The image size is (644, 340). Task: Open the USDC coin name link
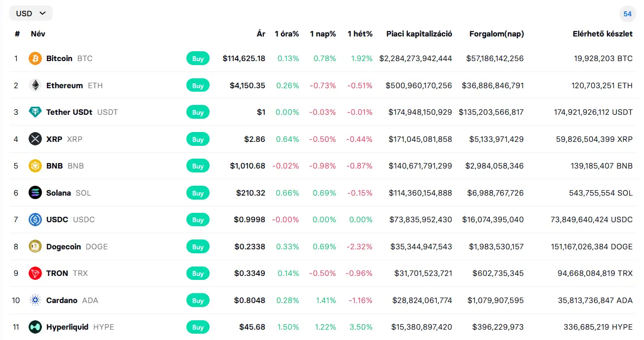coord(57,220)
